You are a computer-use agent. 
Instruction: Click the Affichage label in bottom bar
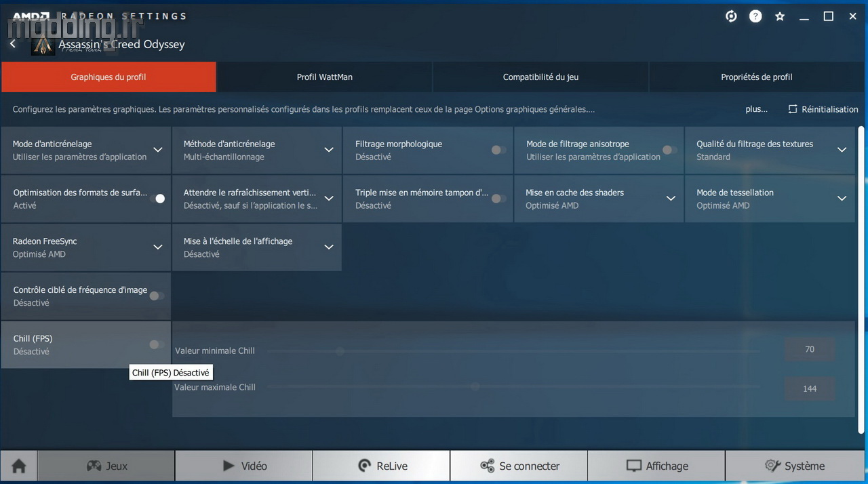667,466
